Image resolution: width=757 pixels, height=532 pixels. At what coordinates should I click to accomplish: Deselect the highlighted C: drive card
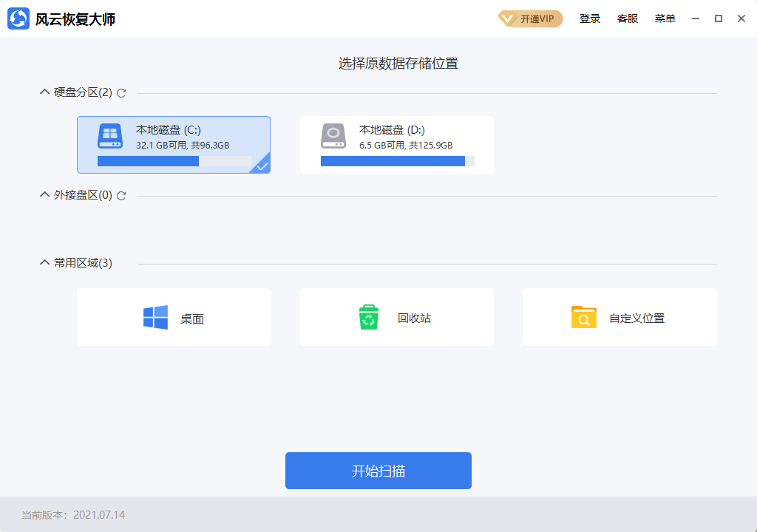pos(174,144)
